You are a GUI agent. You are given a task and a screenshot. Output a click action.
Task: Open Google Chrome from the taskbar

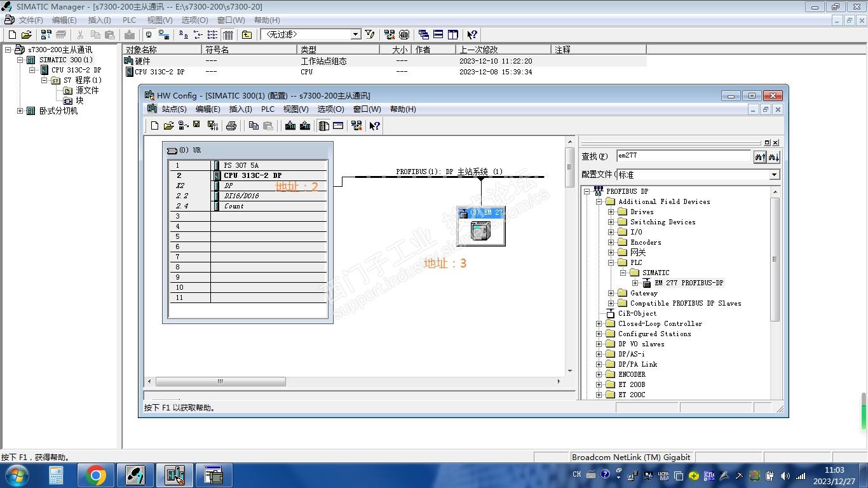[95, 475]
